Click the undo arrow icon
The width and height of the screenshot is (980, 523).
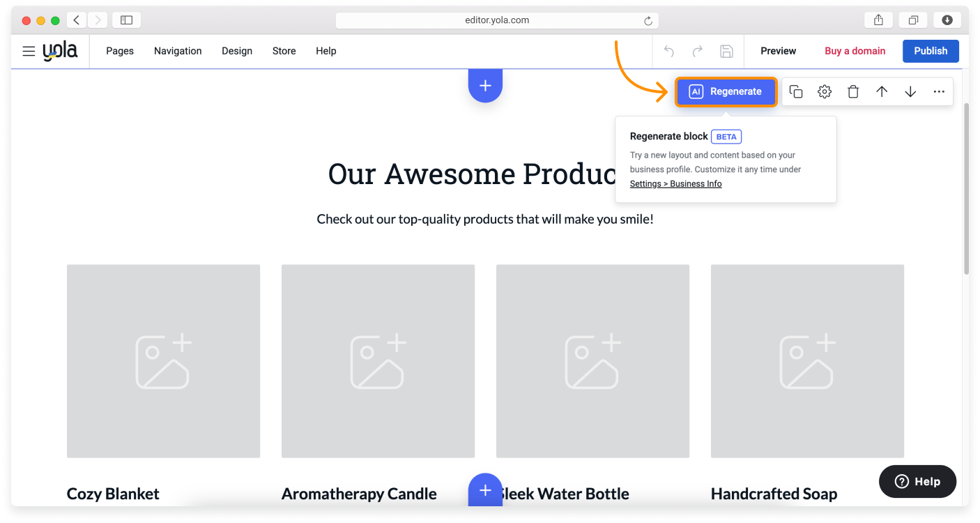(669, 51)
